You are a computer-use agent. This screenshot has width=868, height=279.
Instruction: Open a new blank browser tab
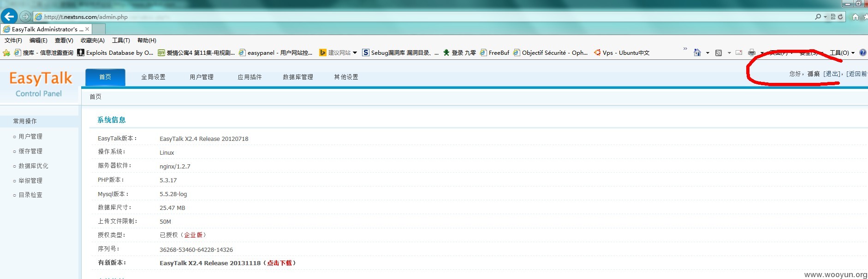[x=99, y=29]
